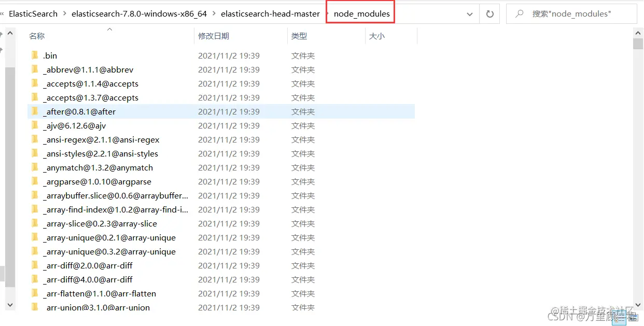Click the _ansi-regex@2.1.1 folder icon
644x326 pixels.
tap(35, 139)
